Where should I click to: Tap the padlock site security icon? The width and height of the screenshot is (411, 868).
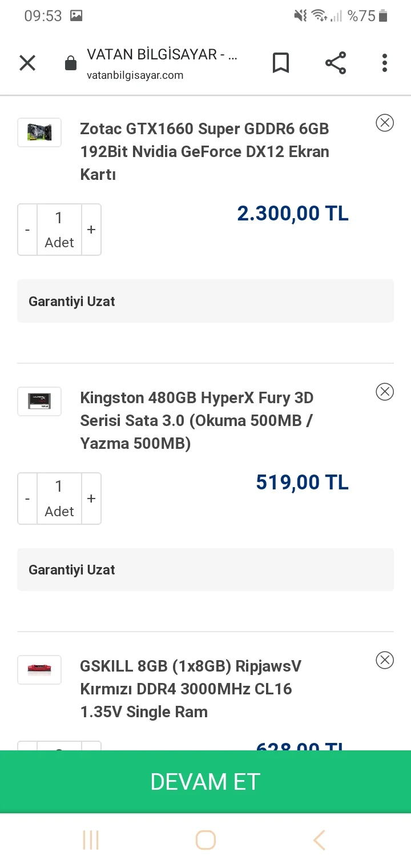point(71,63)
